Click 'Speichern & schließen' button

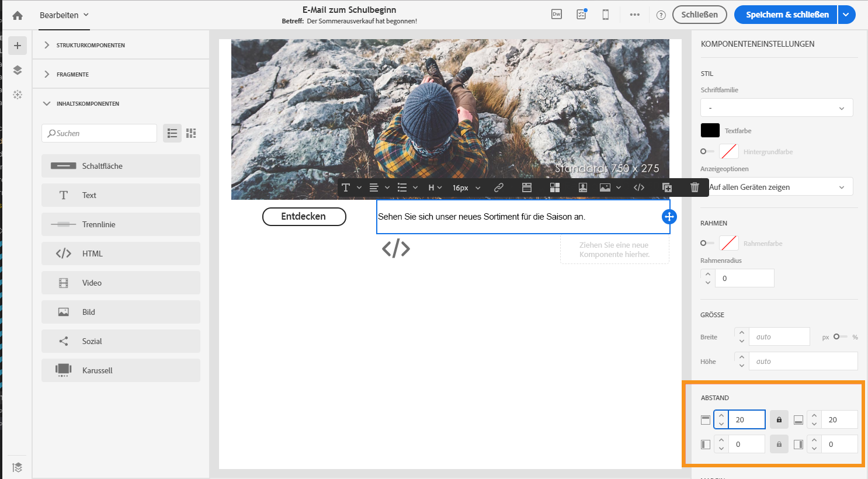(786, 15)
